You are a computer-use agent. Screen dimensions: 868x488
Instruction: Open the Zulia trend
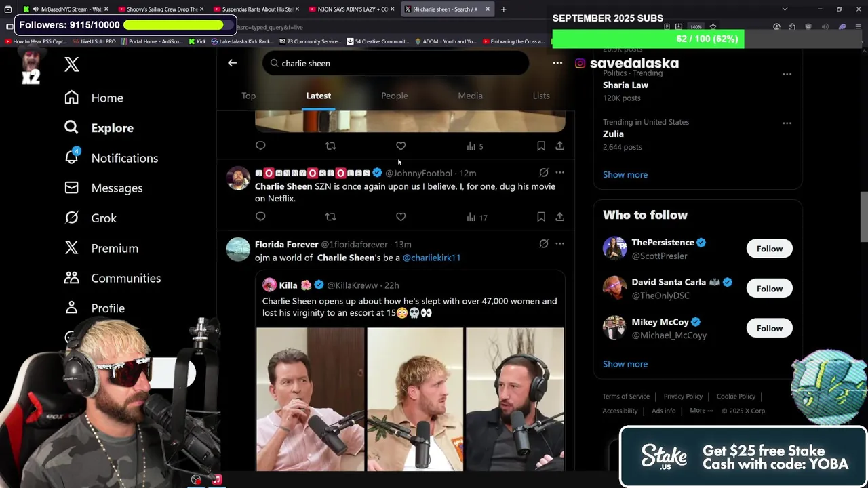(613, 134)
